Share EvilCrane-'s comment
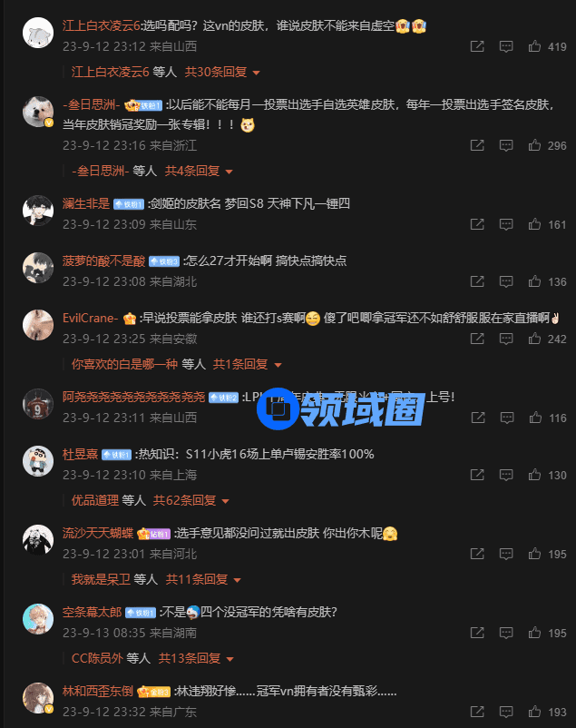Screen dimensions: 576x728 tap(477, 339)
